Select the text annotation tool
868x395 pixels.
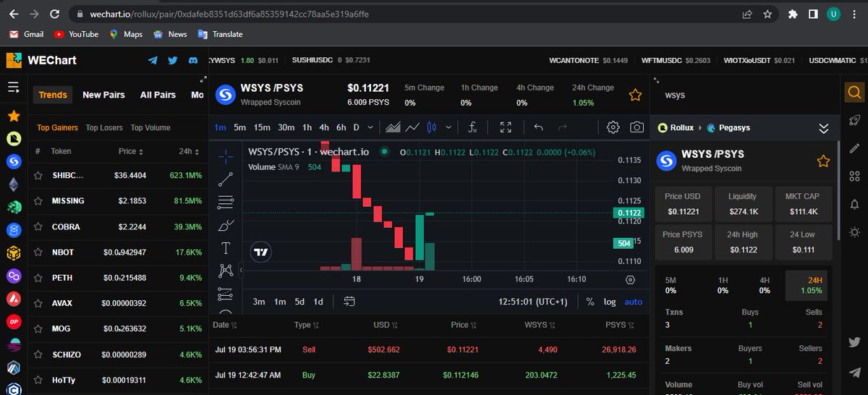pos(226,248)
